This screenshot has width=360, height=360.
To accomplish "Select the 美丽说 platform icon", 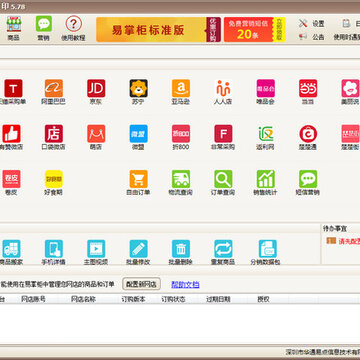I will [350, 88].
